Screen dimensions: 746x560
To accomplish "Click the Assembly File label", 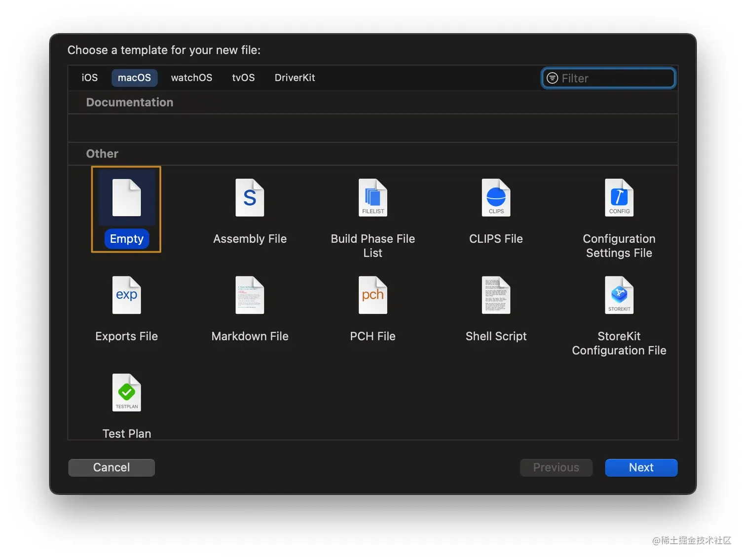I will tap(250, 239).
